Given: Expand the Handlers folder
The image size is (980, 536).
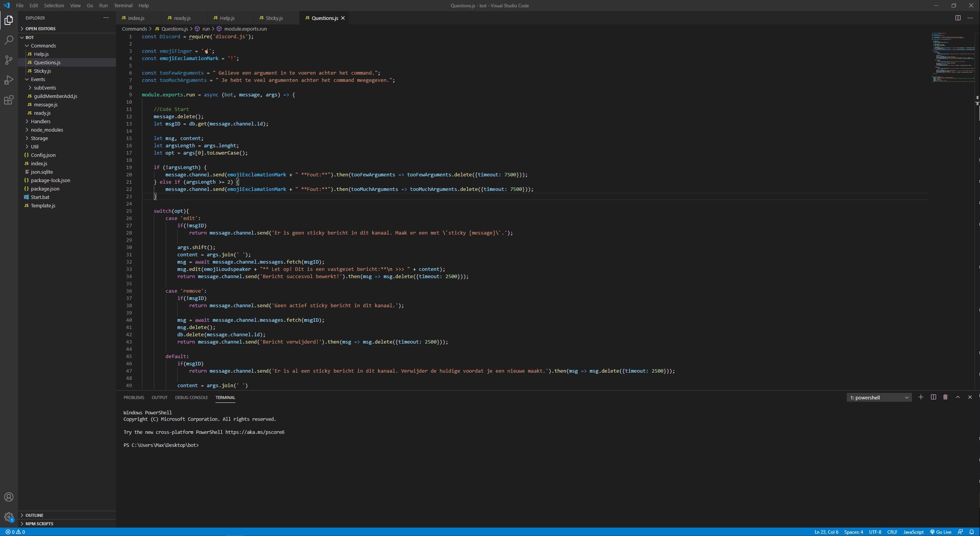Looking at the screenshot, I should pos(41,121).
